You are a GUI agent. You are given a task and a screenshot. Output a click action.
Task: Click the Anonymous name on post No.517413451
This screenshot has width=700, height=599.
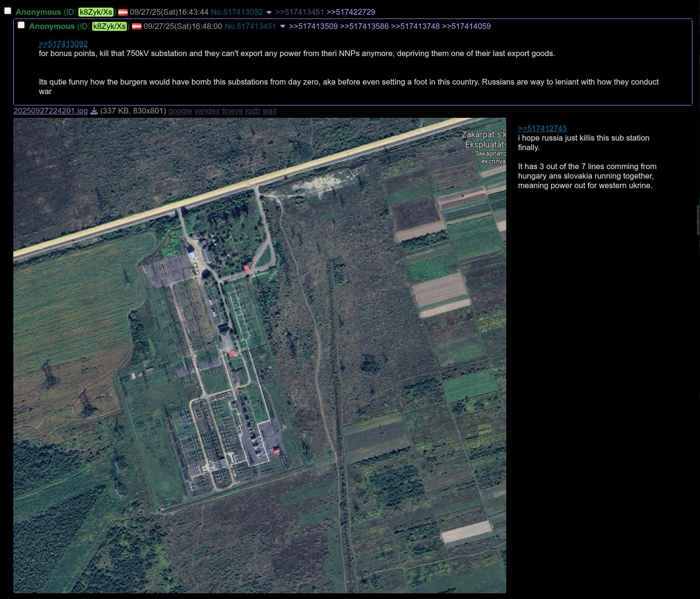pyautogui.click(x=52, y=26)
